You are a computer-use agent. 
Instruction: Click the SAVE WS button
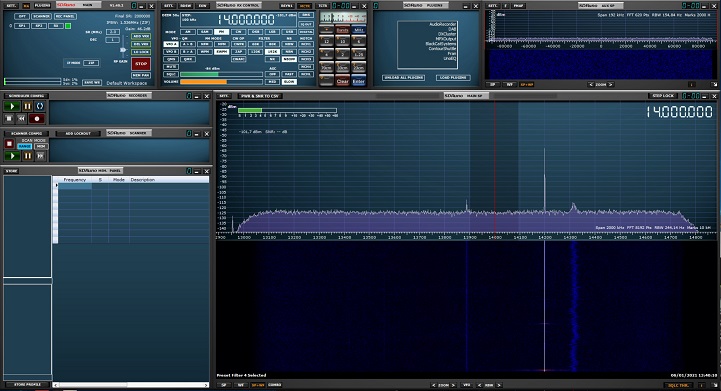(92, 82)
